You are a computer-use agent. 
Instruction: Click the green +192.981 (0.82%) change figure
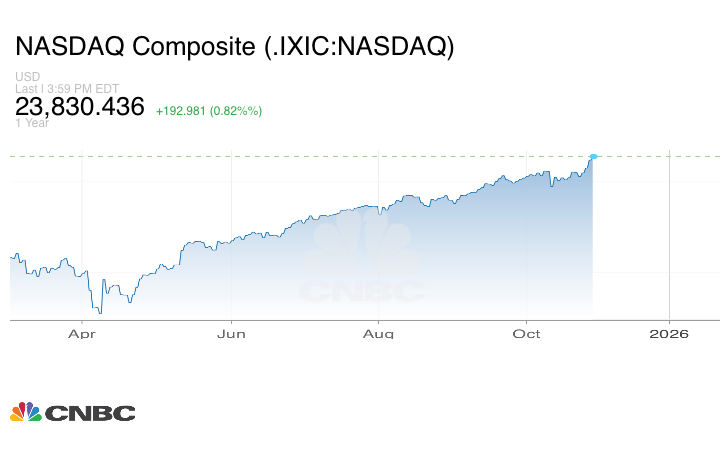(209, 110)
